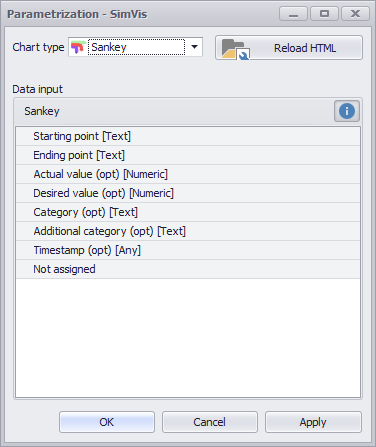376x447 pixels.
Task: Select the Ending point [Text] row
Action: [x=188, y=155]
